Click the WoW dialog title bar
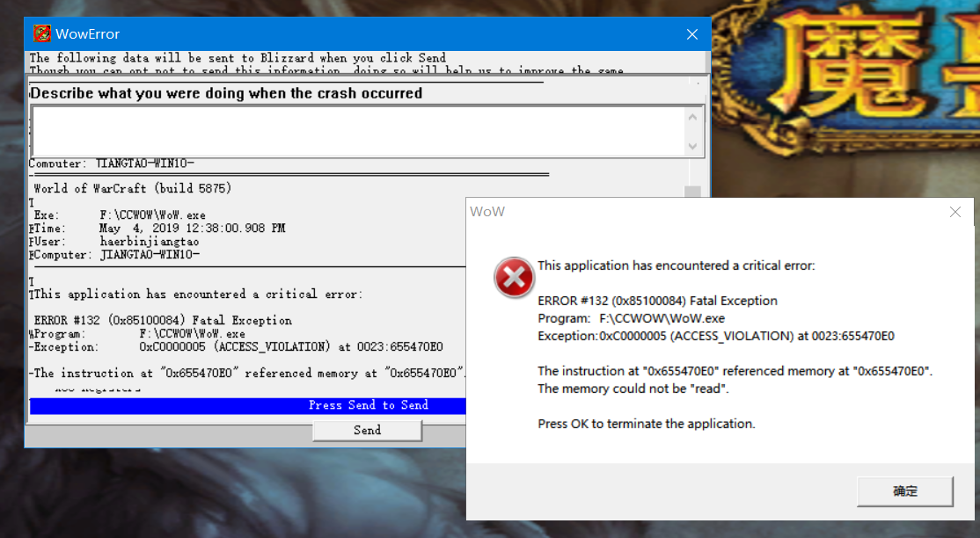The image size is (980, 538). 704,212
